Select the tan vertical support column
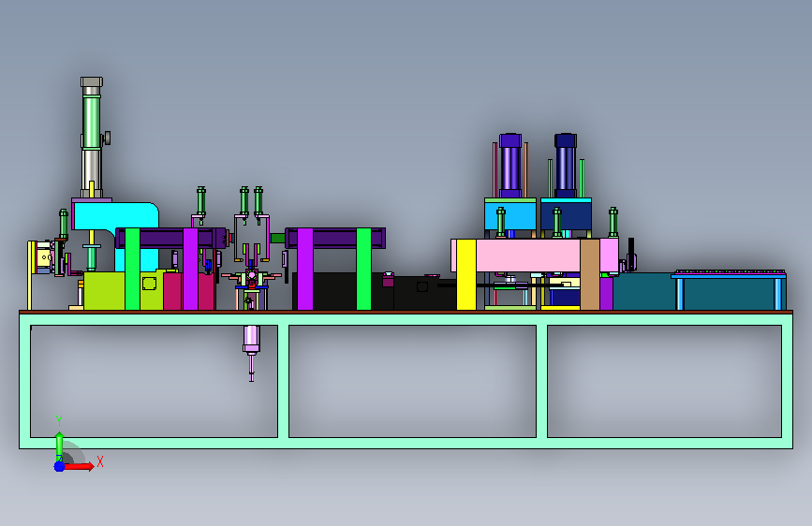Image resolution: width=812 pixels, height=526 pixels. tap(589, 274)
